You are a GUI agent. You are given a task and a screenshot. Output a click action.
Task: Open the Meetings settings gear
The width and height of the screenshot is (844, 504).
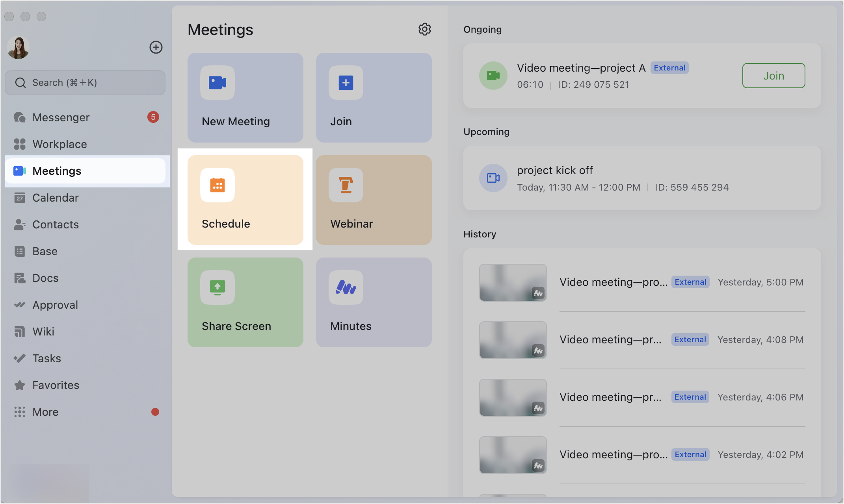[425, 29]
